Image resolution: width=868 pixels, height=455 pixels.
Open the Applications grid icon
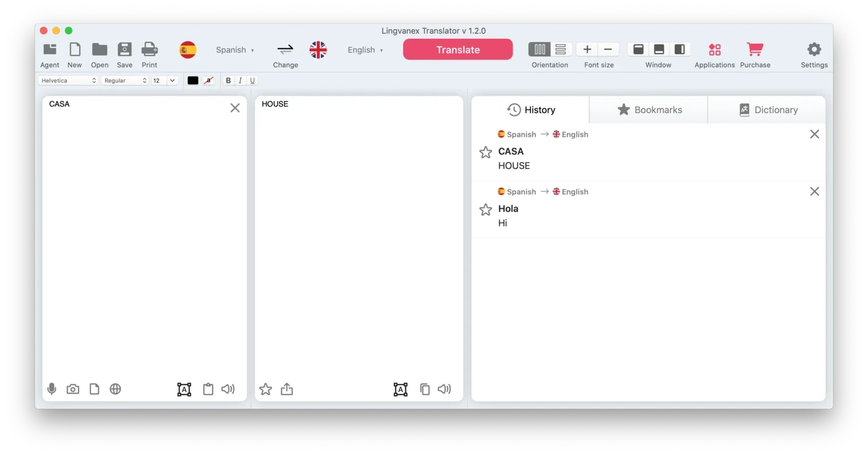coord(715,49)
